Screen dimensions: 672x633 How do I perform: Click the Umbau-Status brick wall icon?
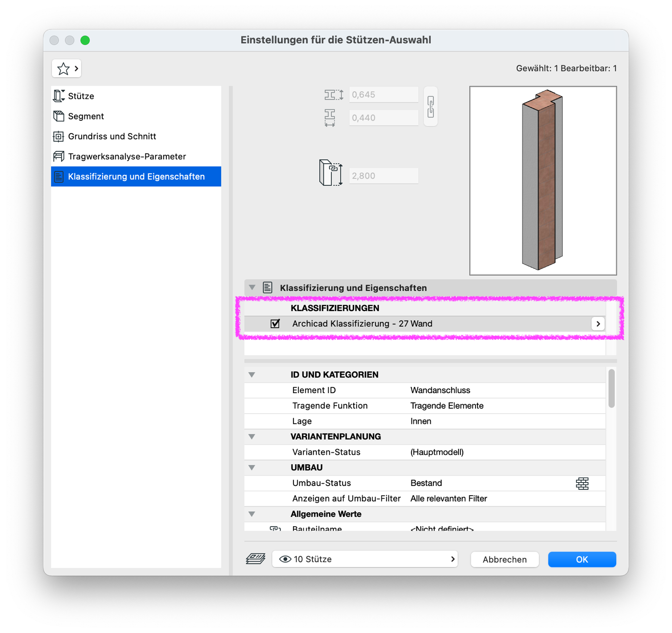tap(582, 483)
